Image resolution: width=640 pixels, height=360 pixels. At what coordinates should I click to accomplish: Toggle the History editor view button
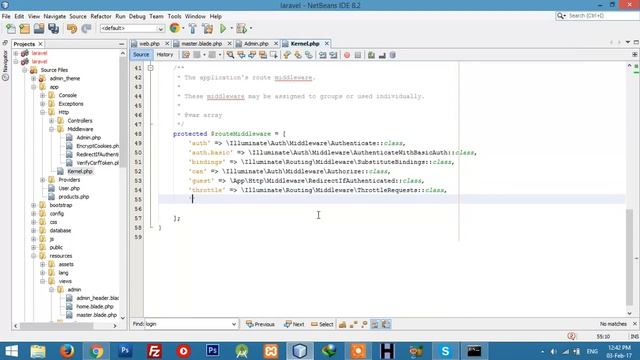165,55
